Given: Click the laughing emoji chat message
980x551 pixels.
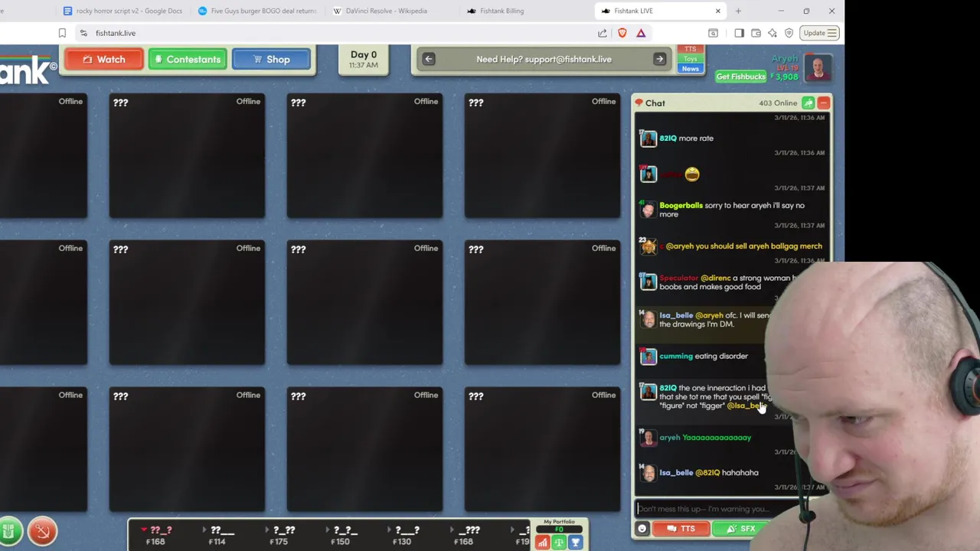Looking at the screenshot, I should point(692,174).
